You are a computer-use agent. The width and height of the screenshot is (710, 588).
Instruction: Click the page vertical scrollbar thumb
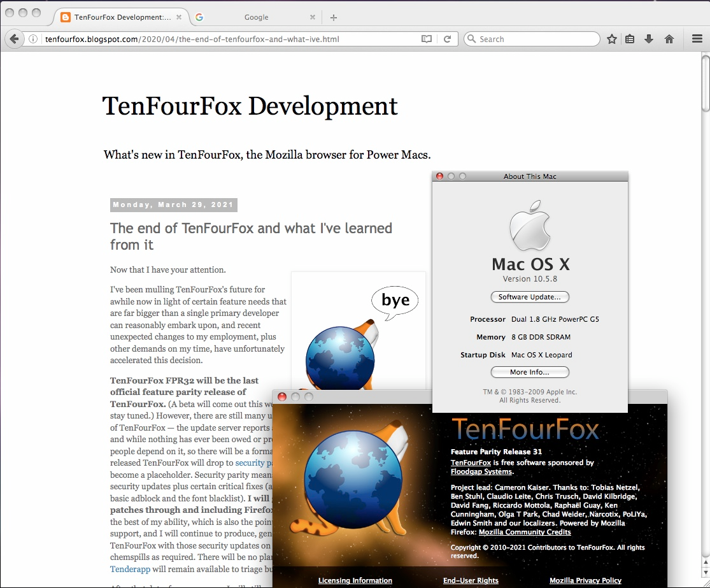tap(706, 82)
